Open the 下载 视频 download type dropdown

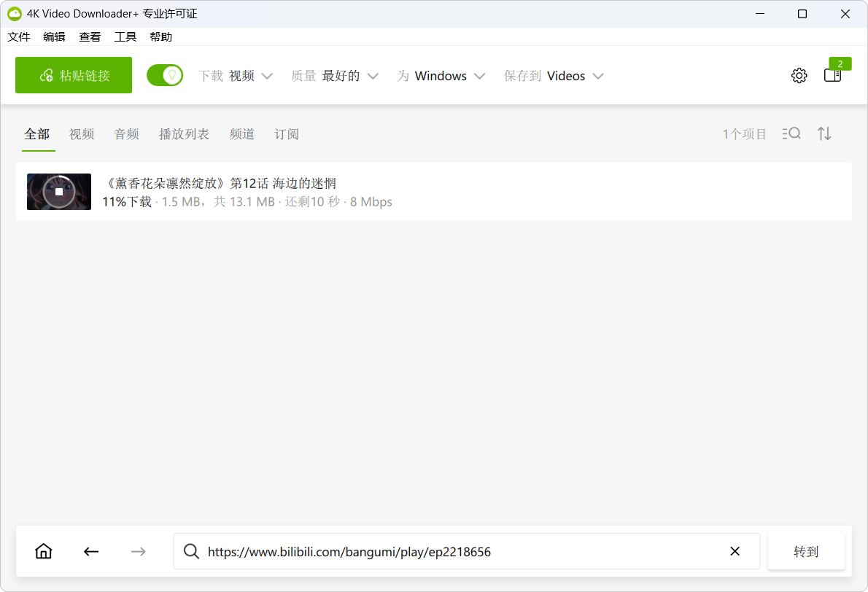coord(236,76)
